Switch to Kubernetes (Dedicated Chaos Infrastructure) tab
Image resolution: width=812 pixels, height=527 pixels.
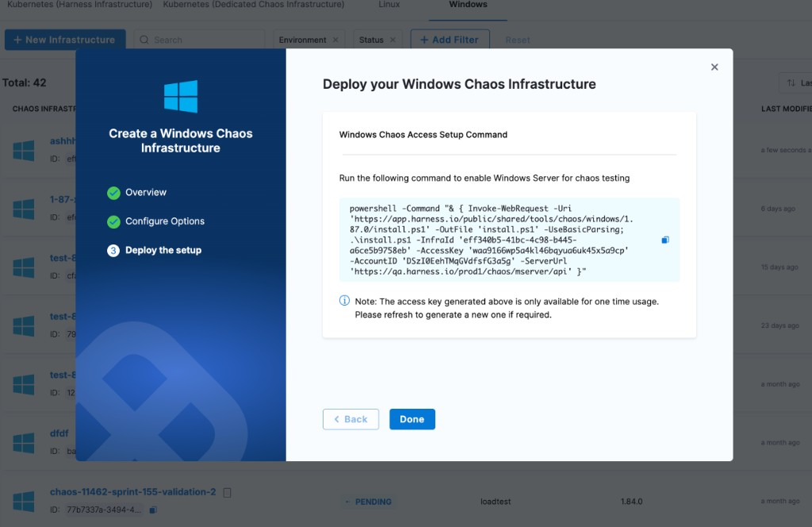tap(253, 5)
